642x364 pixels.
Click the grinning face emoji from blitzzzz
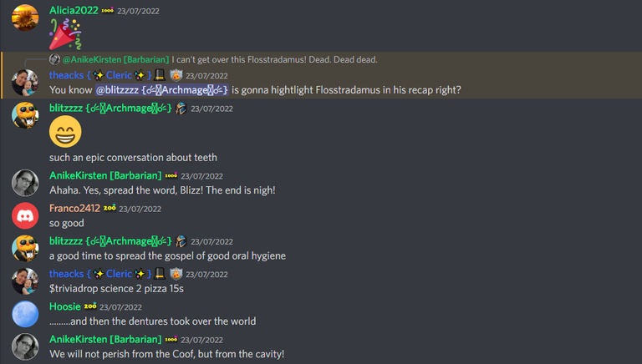pyautogui.click(x=65, y=131)
